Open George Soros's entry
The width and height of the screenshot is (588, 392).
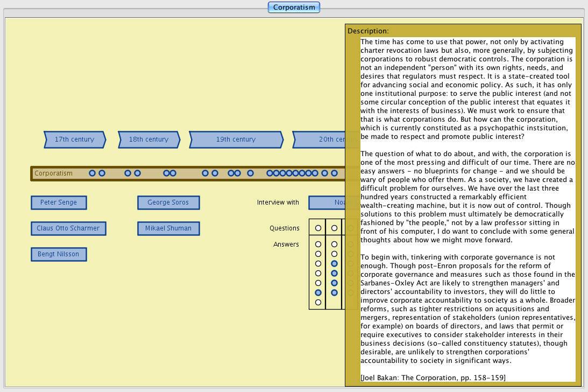coord(168,202)
